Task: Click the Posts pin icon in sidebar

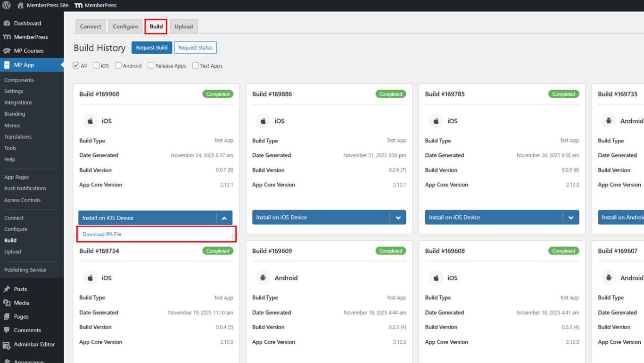Action: (x=7, y=289)
